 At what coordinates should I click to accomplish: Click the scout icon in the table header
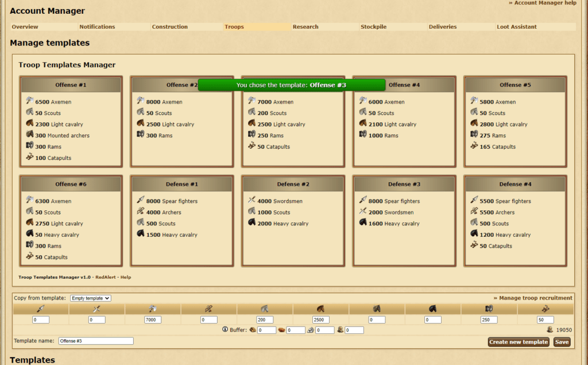(265, 309)
